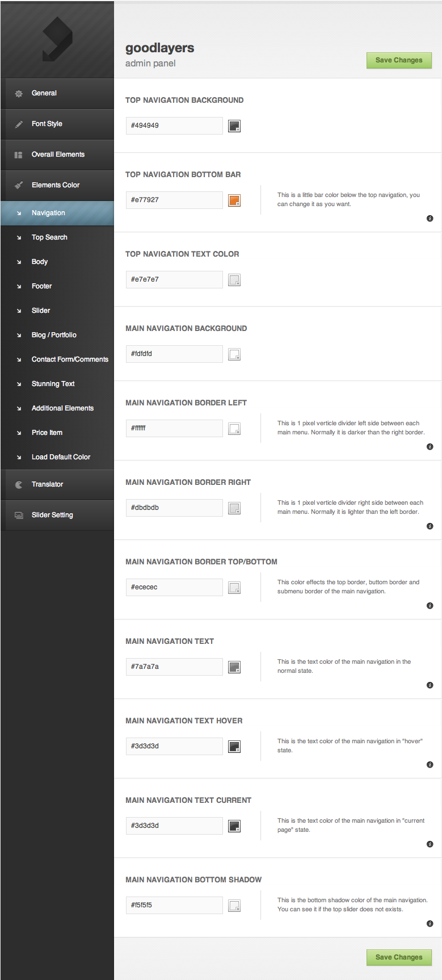This screenshot has width=442, height=980.
Task: Open the General settings section
Action: click(44, 93)
